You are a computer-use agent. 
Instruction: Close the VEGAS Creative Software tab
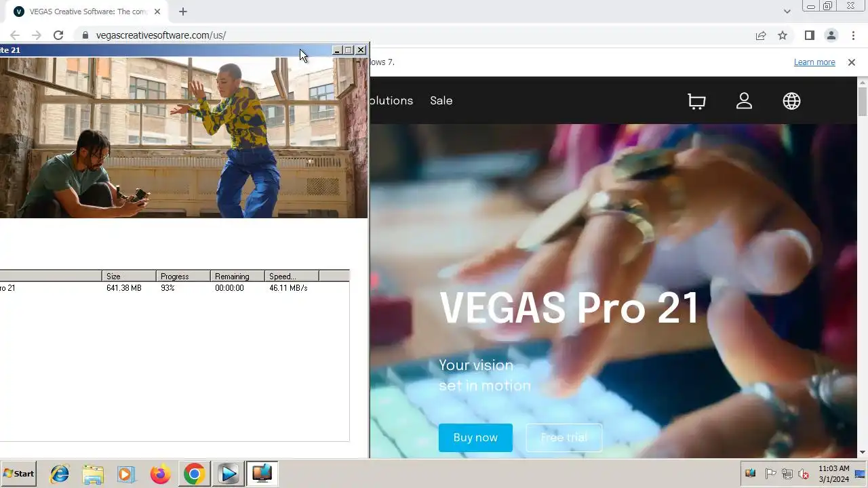click(x=157, y=12)
